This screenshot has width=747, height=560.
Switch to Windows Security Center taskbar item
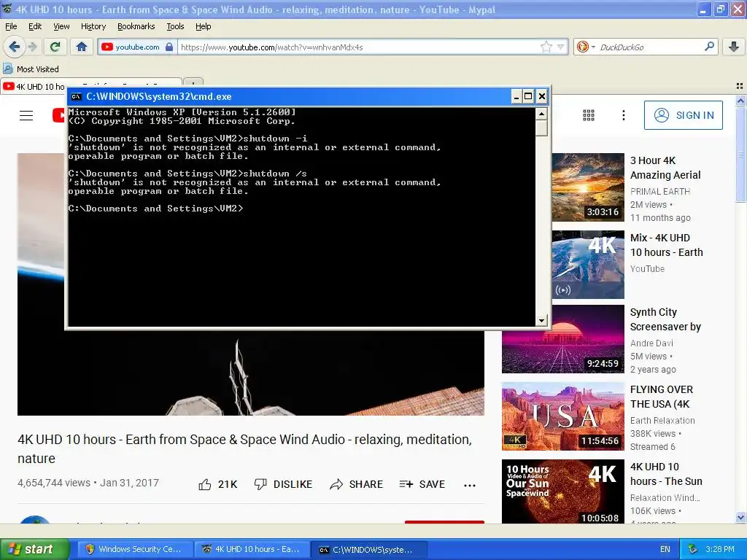tap(133, 549)
